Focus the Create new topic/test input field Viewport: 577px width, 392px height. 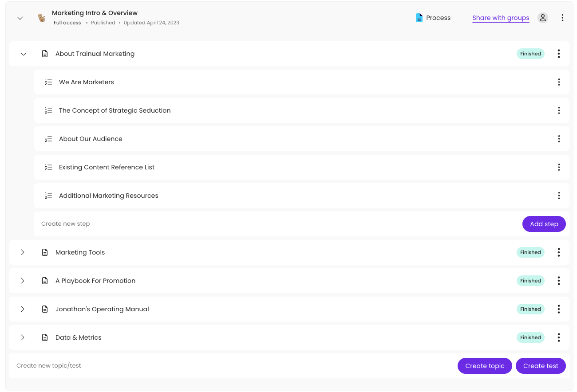point(222,366)
